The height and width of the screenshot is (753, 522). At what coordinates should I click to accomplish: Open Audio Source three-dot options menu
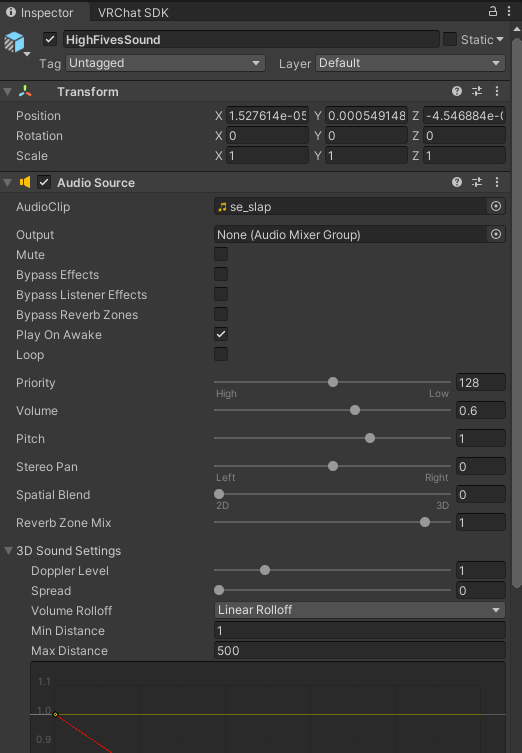click(x=497, y=182)
